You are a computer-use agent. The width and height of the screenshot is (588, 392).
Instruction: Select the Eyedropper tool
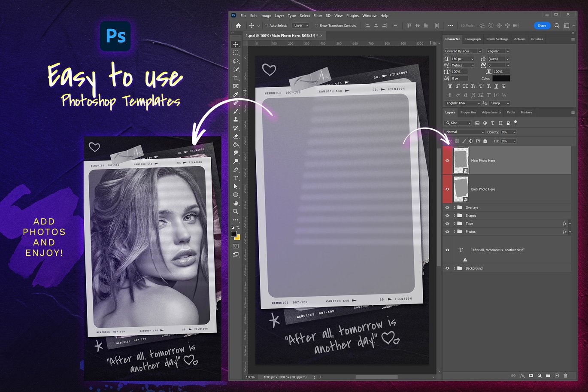[x=236, y=94]
